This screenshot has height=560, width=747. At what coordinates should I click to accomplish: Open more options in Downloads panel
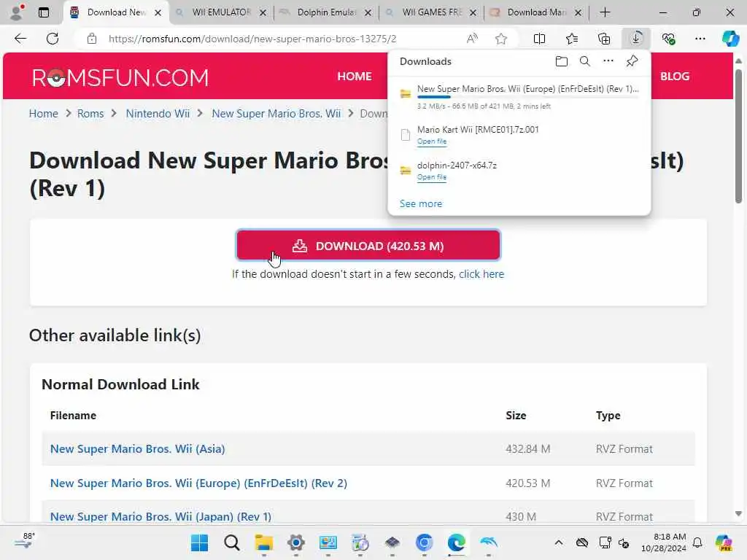[x=608, y=61]
